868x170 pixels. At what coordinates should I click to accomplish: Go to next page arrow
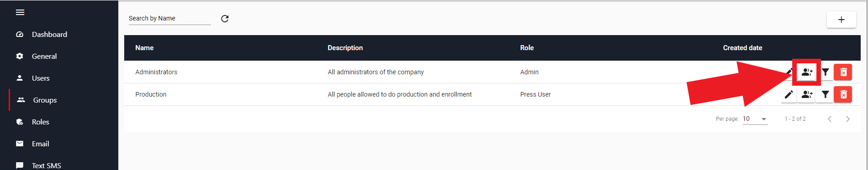848,119
